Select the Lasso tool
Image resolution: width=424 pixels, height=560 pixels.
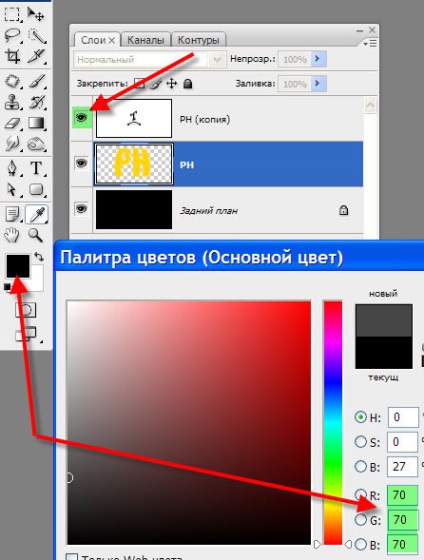click(12, 35)
